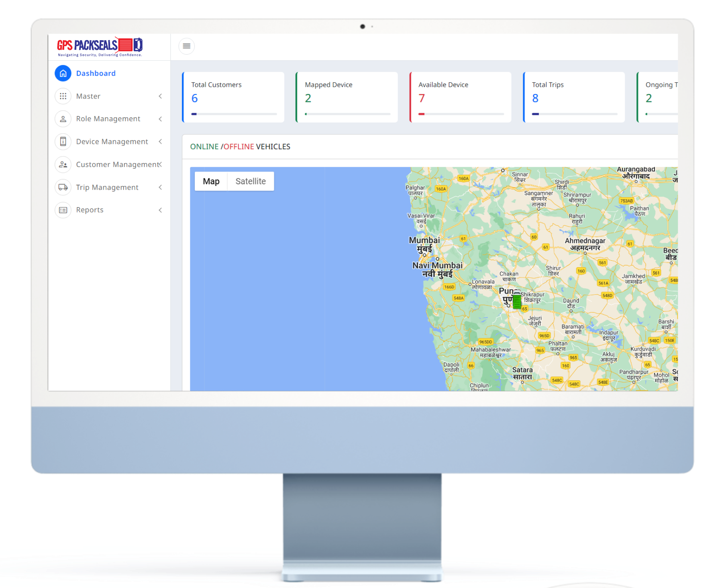
Task: Expand the Trip Management chevron
Action: click(x=160, y=187)
